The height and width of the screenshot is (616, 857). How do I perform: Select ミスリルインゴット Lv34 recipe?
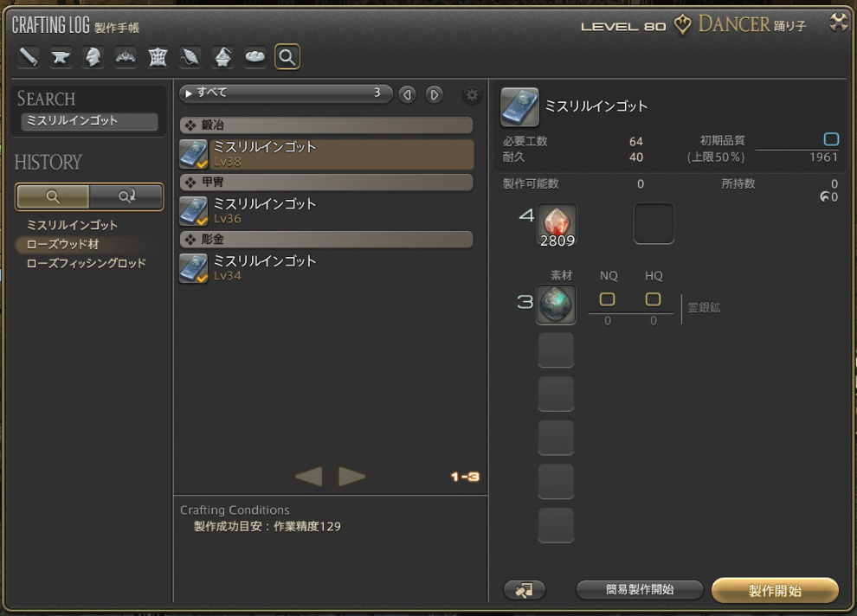click(x=326, y=267)
